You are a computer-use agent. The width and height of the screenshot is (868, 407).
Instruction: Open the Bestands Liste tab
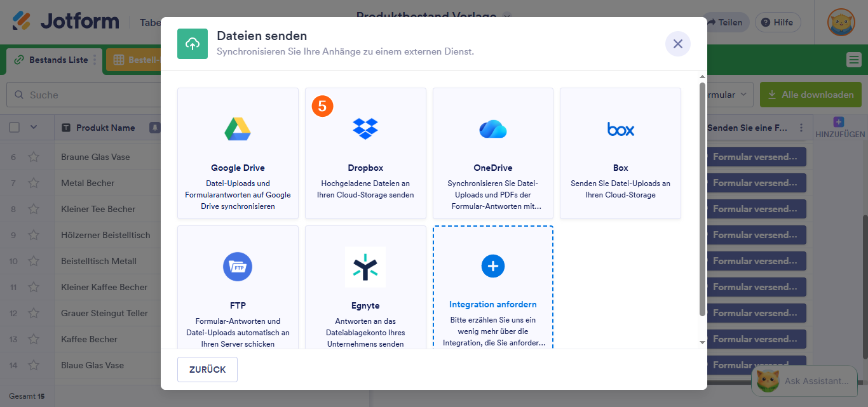pos(54,60)
